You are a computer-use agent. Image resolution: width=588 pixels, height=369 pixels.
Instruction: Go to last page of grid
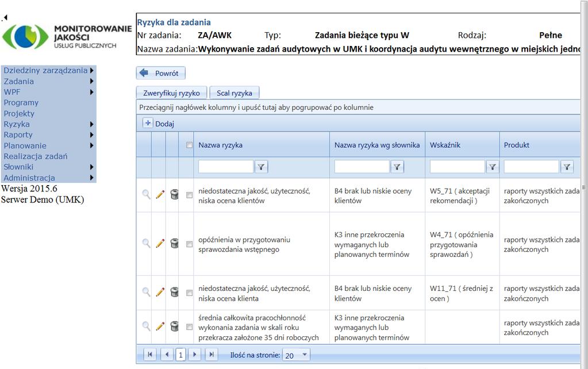212,355
